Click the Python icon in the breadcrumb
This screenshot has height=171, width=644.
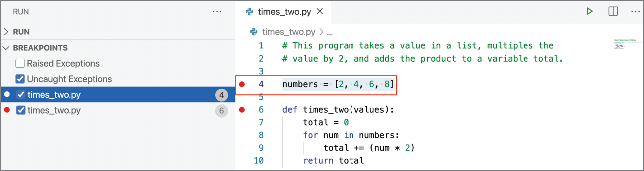click(x=253, y=32)
